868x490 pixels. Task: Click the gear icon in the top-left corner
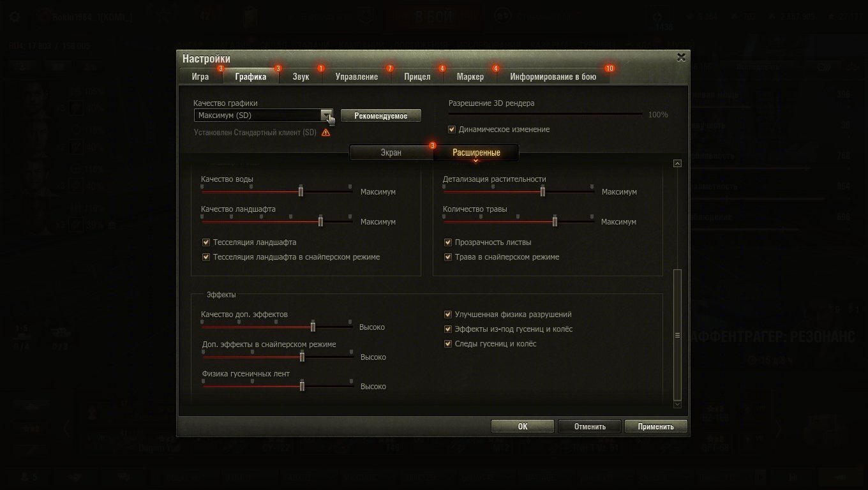point(15,17)
